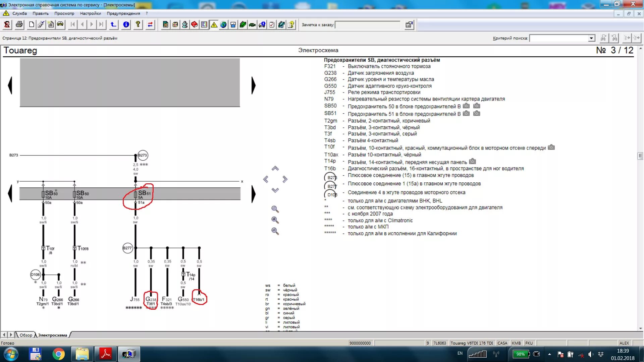This screenshot has width=644, height=362.
Task: Switch to the Электросхема tab
Action: 52,335
